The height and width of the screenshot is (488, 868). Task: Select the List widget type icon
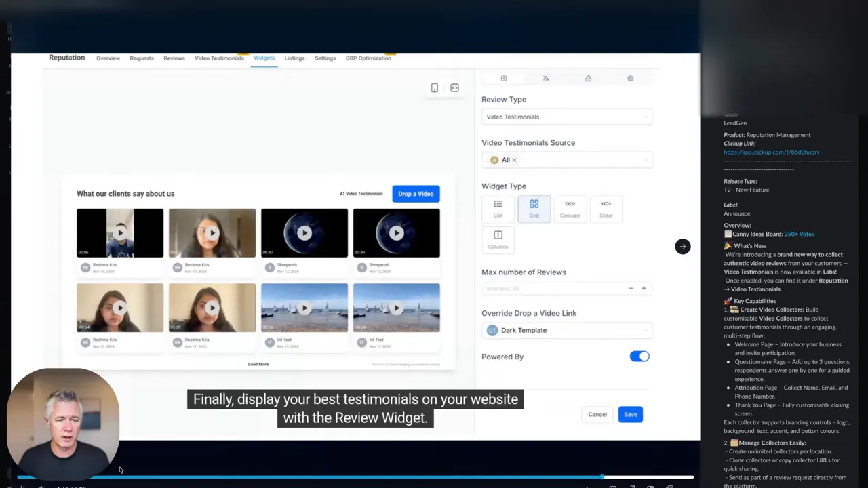click(x=498, y=208)
